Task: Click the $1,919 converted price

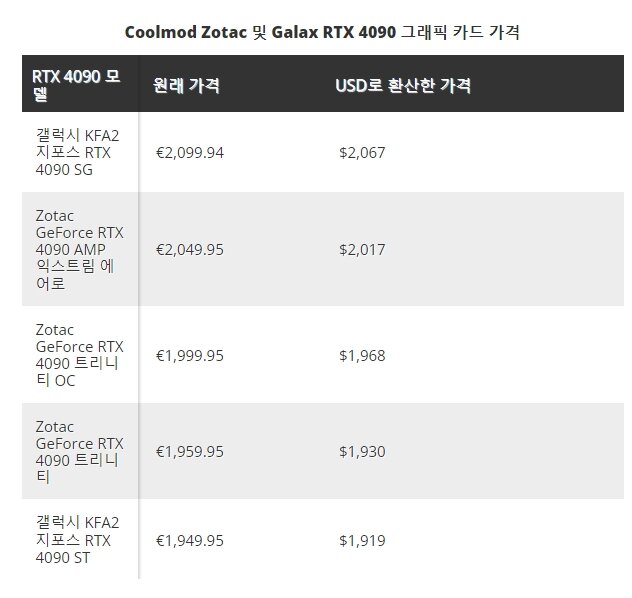Action: (362, 541)
